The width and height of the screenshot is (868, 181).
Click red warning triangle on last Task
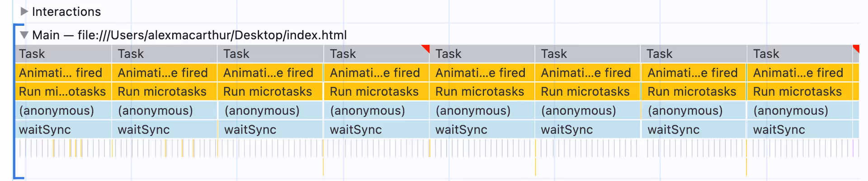tap(856, 49)
